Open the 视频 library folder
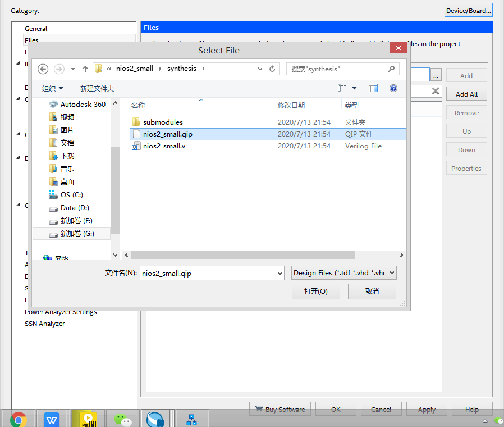The image size is (504, 427). tap(62, 117)
